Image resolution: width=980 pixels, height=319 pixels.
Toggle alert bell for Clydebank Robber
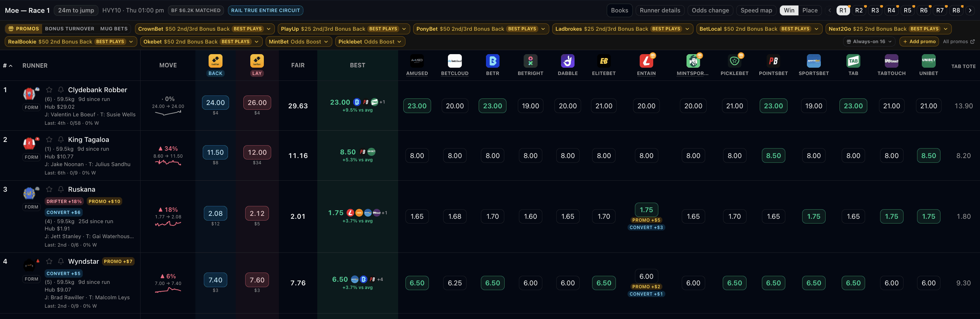coord(61,90)
